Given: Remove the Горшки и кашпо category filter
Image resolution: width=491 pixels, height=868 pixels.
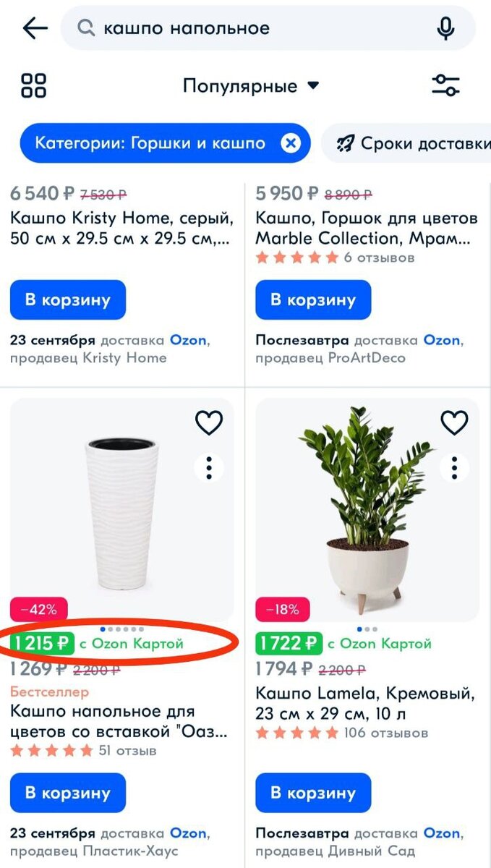Looking at the screenshot, I should click(290, 143).
